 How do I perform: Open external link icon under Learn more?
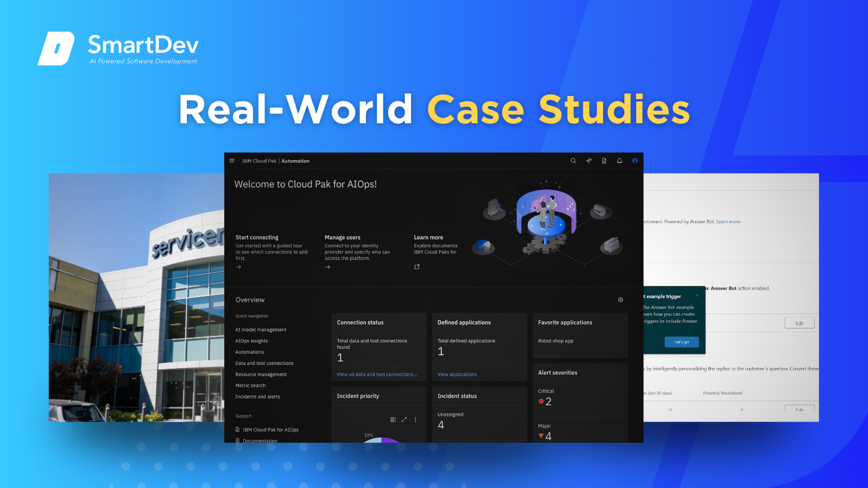[417, 267]
